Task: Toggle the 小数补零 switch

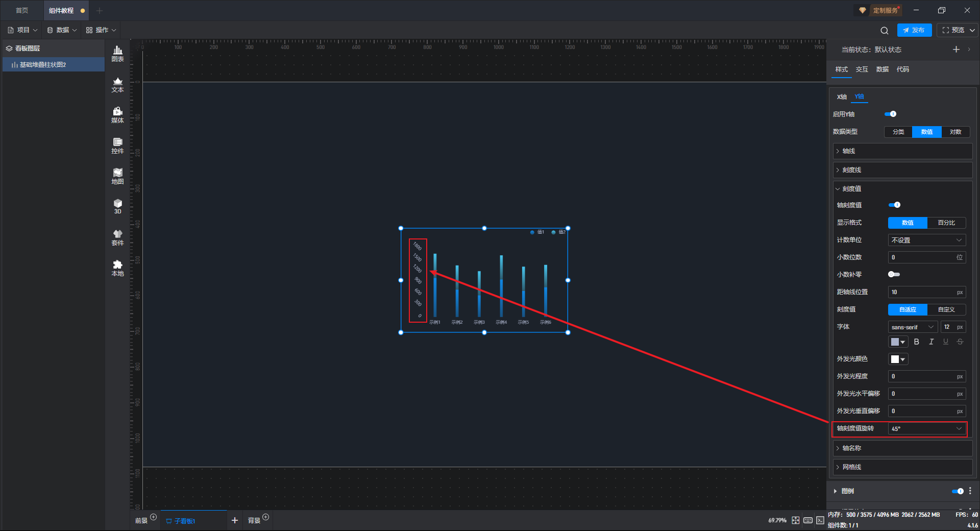Action: [x=894, y=274]
